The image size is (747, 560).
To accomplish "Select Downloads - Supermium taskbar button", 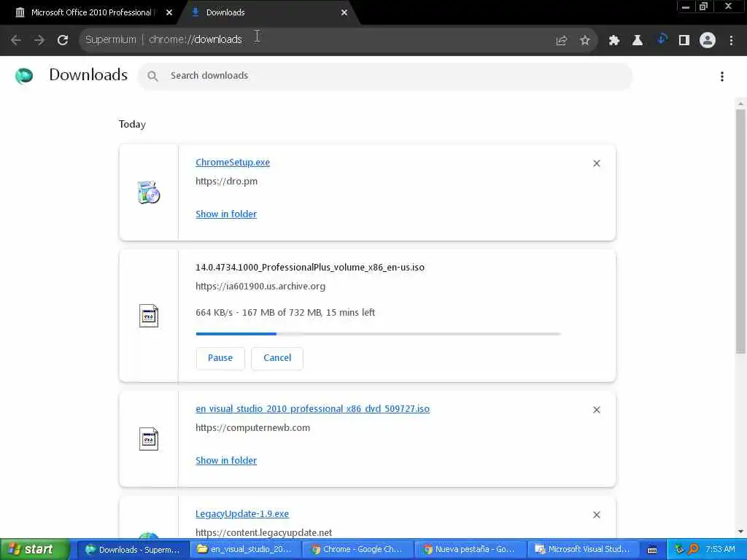I will coord(133,550).
